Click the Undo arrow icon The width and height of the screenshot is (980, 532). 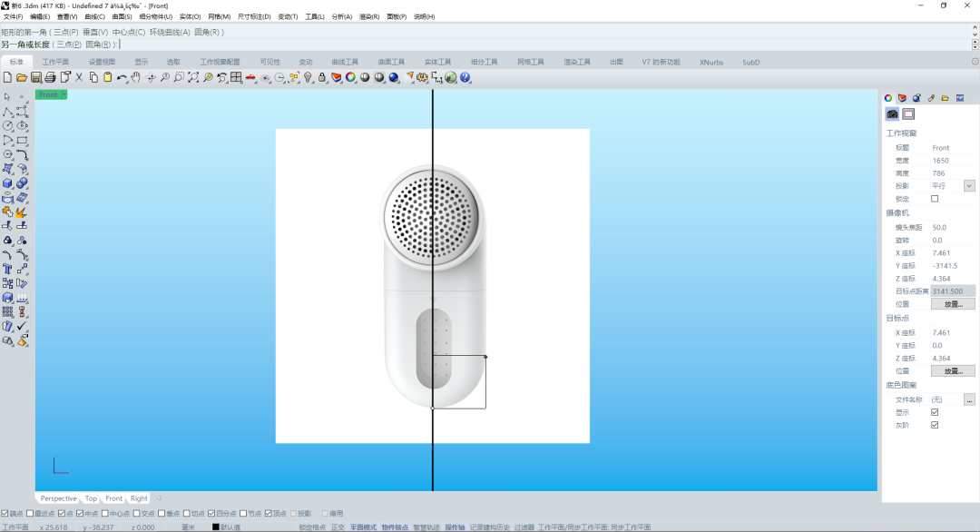(122, 77)
